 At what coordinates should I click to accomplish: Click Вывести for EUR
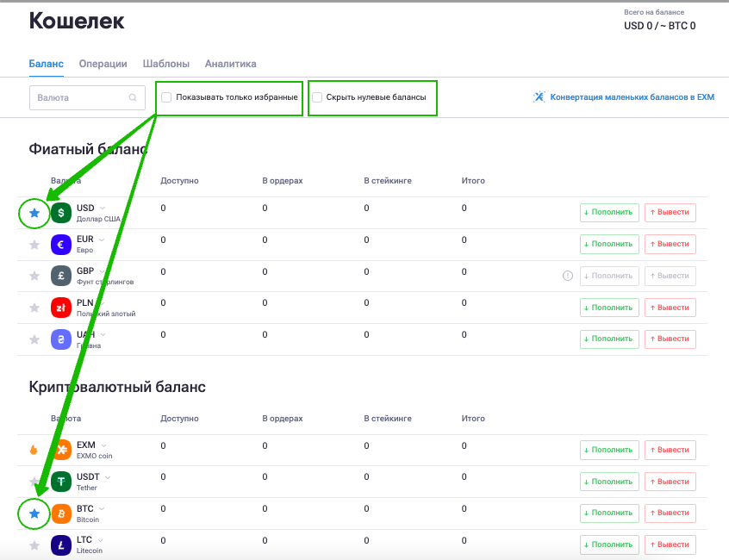[670, 244]
